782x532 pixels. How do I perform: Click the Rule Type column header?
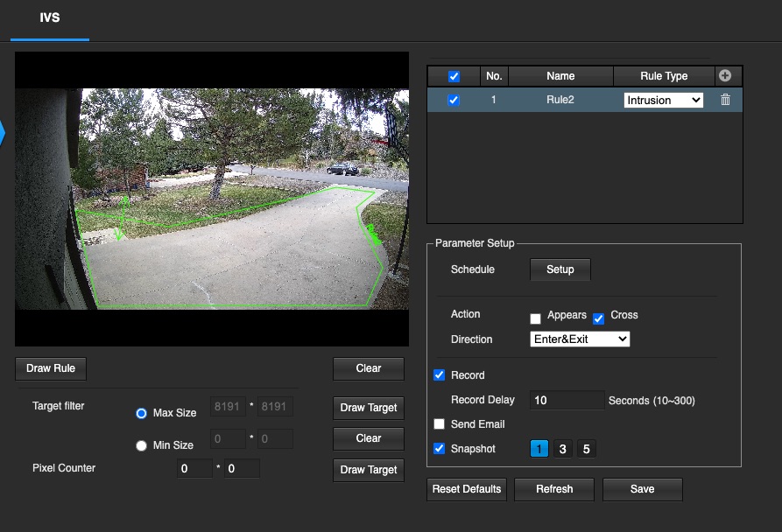pyautogui.click(x=664, y=76)
